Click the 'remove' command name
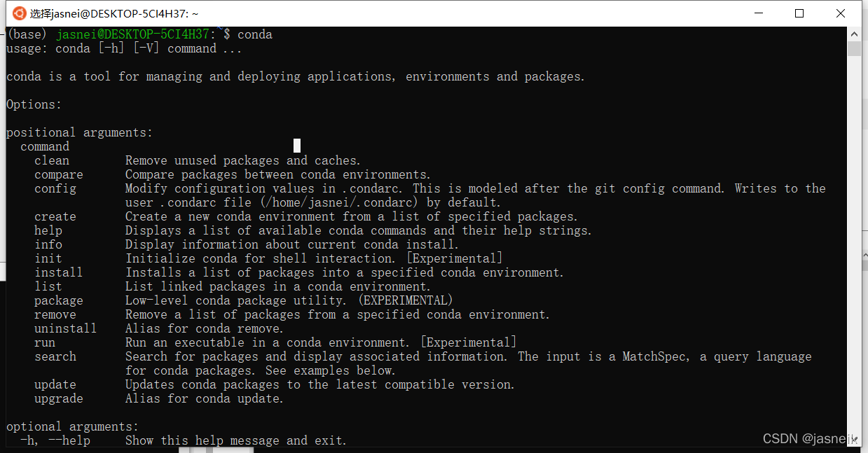868x453 pixels. [x=55, y=314]
